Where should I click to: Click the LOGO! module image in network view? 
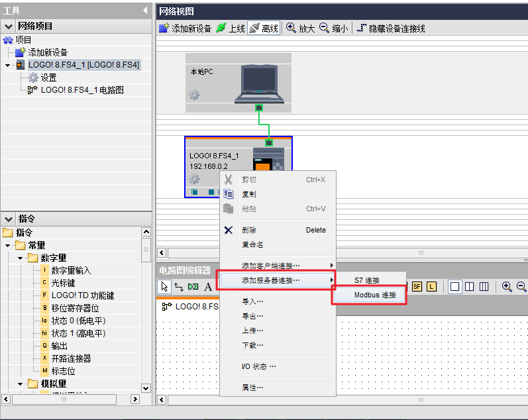click(268, 159)
